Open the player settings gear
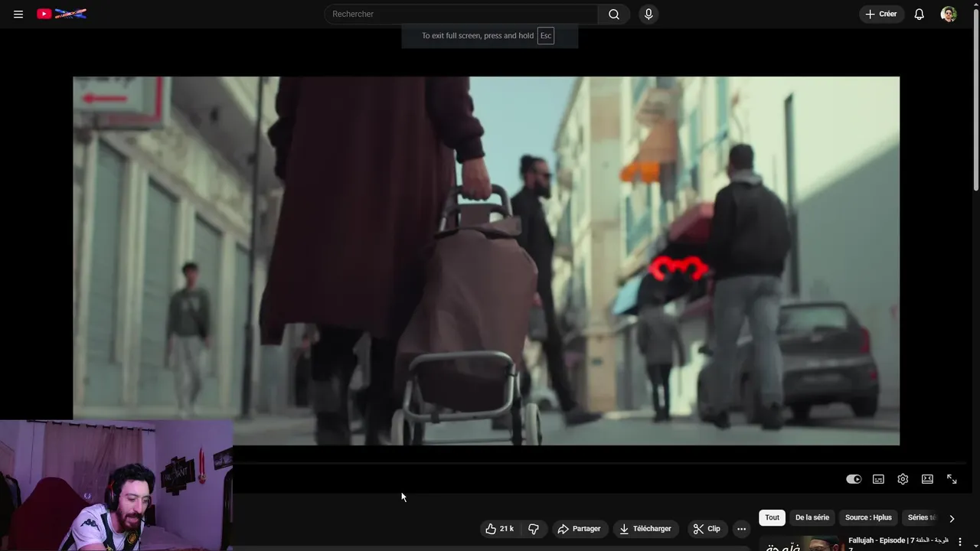980x551 pixels. coord(903,479)
